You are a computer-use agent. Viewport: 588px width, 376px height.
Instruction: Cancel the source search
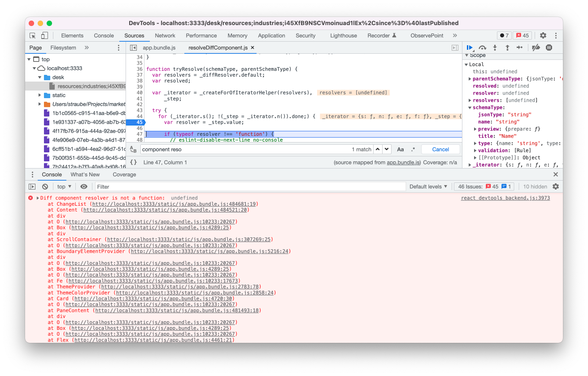tap(440, 149)
